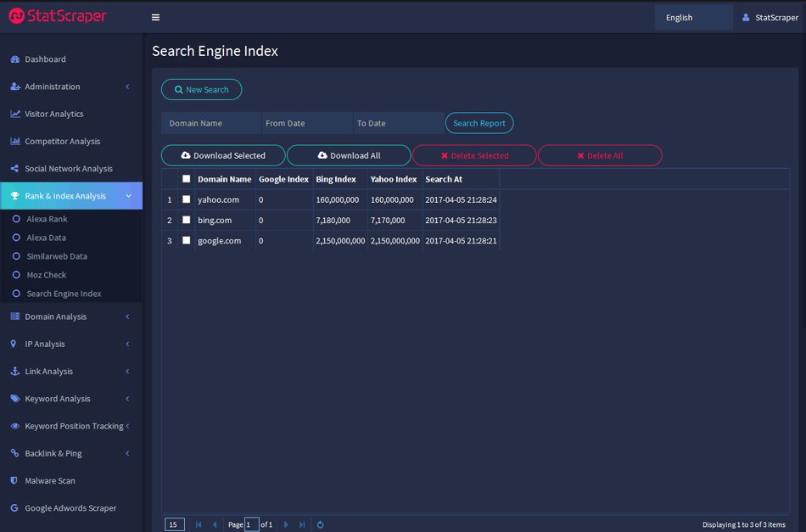Click the Google Adwords Scraper G icon

14,508
